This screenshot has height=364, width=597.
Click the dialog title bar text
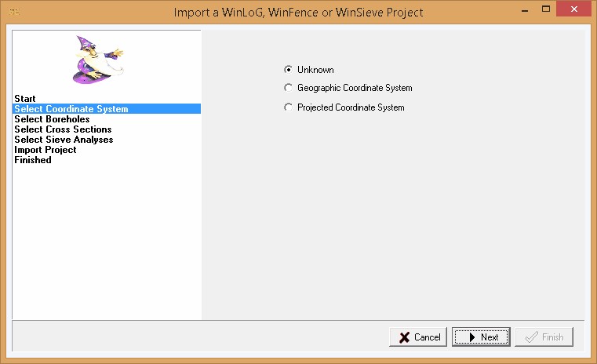298,13
